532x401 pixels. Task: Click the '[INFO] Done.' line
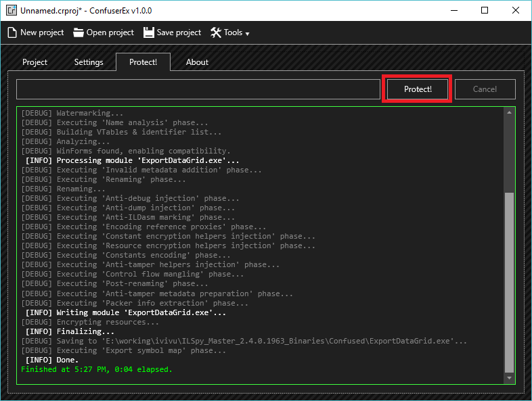(x=52, y=360)
